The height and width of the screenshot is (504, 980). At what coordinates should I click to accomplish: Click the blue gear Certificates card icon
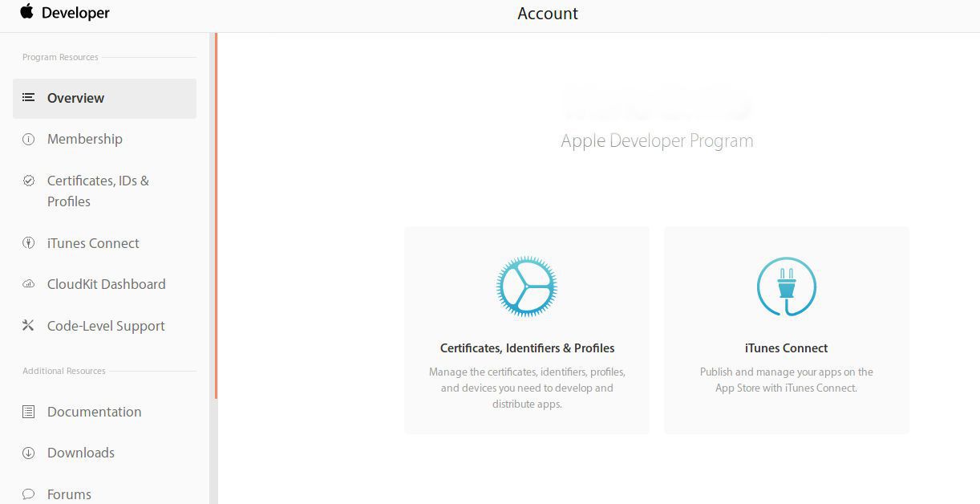click(x=527, y=287)
